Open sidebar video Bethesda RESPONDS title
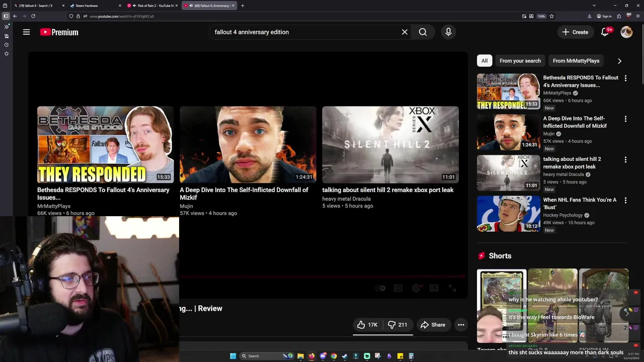Screen dimensions: 644x362 click(x=581, y=81)
